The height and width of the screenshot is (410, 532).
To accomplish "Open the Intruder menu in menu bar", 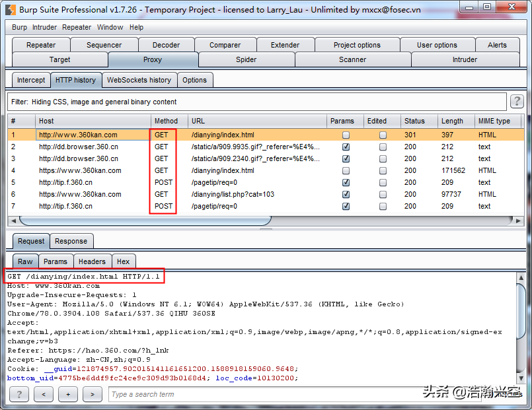I will (44, 27).
